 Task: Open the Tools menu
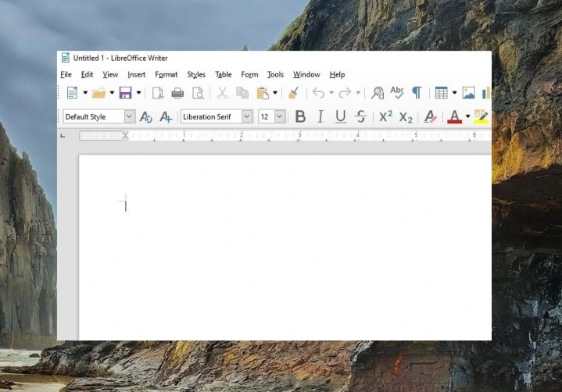pos(275,74)
